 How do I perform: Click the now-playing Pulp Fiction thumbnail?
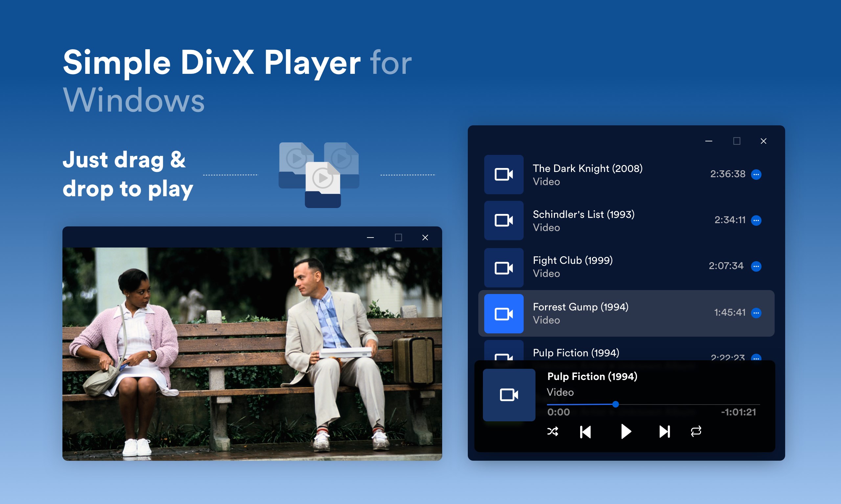pyautogui.click(x=509, y=395)
